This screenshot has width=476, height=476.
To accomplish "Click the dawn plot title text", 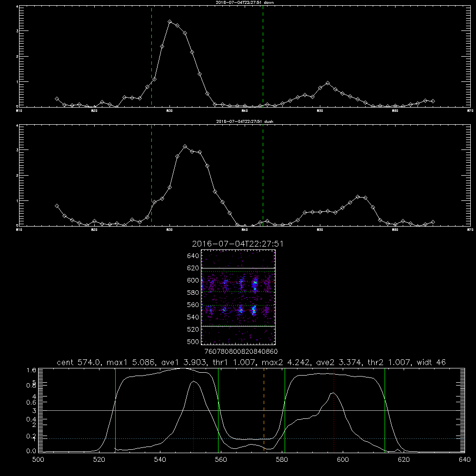I will [245, 2].
